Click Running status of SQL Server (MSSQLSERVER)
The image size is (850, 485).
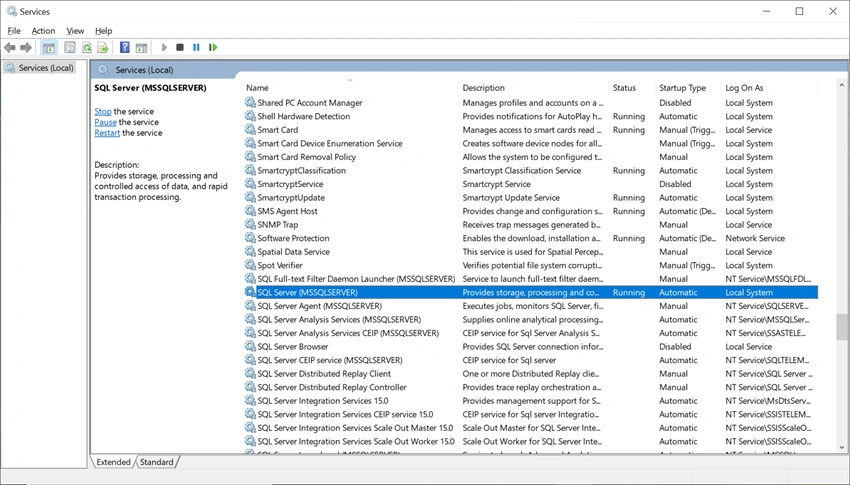[629, 292]
